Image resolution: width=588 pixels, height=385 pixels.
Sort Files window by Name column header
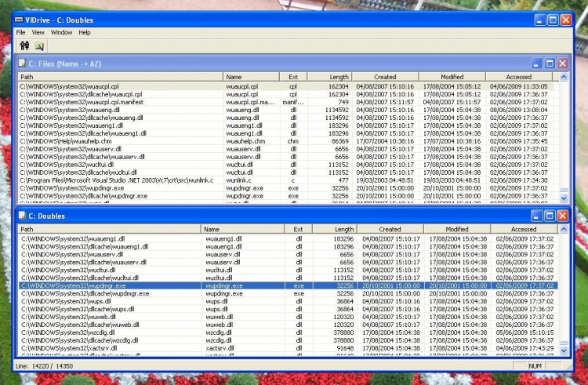click(x=251, y=77)
